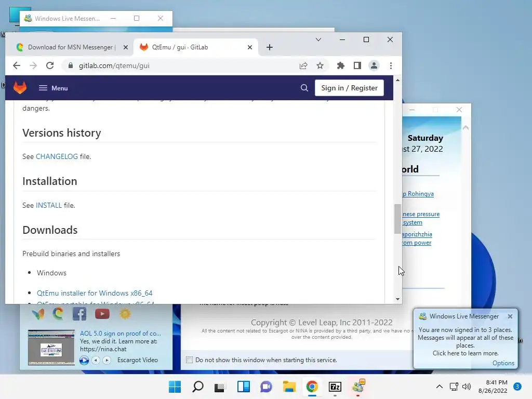
Task: Click the YouTube icon in Messenger bar
Action: (102, 314)
